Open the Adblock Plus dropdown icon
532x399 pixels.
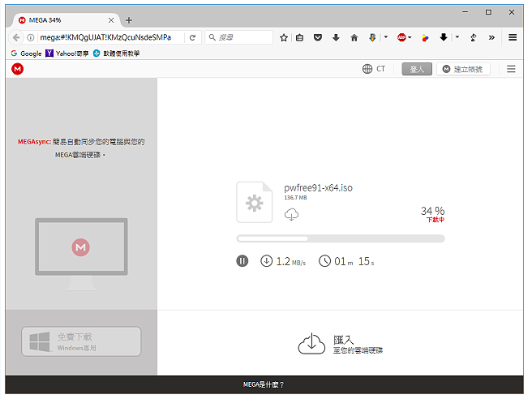404,37
